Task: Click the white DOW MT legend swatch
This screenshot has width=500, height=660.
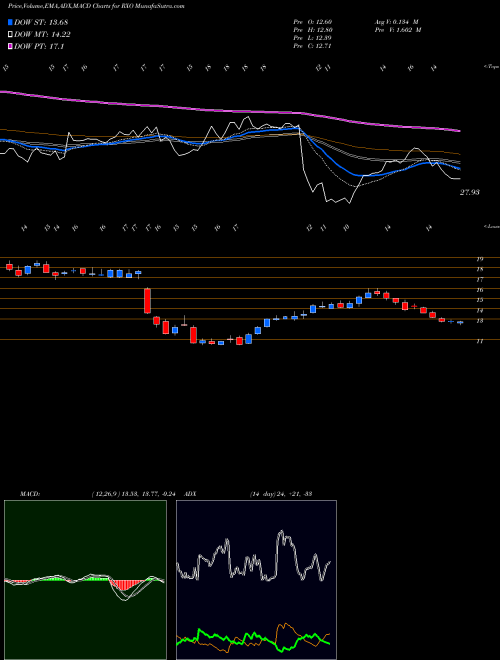Action: [10, 35]
